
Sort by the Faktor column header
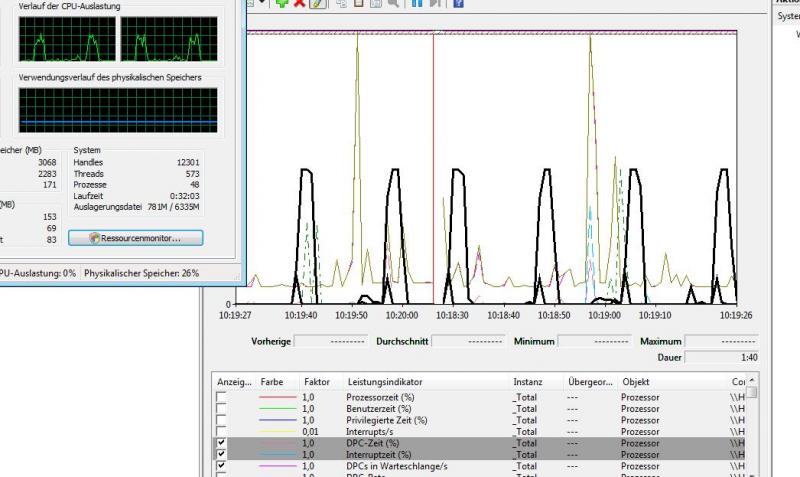pos(321,382)
